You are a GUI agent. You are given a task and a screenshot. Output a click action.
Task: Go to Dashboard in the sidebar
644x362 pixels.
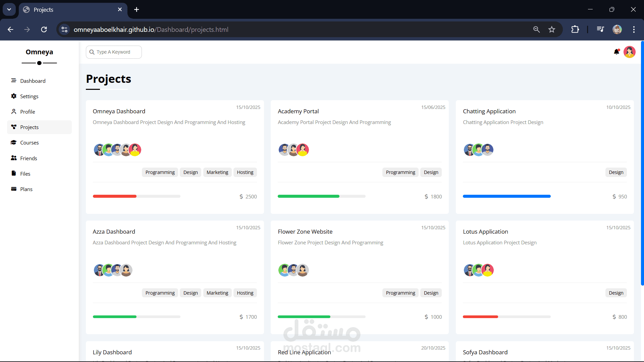[x=33, y=81]
